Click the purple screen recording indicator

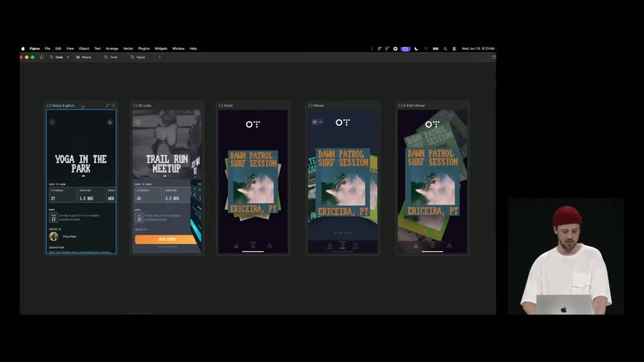pyautogui.click(x=405, y=48)
